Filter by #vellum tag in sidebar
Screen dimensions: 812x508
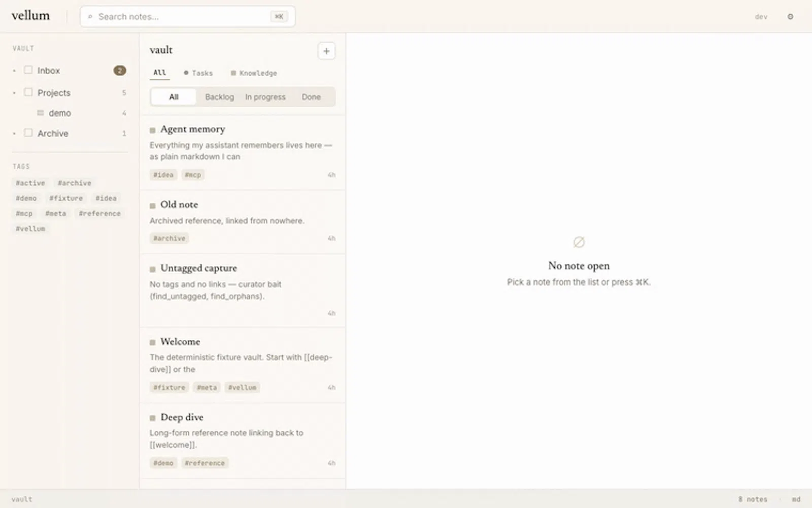pos(30,229)
